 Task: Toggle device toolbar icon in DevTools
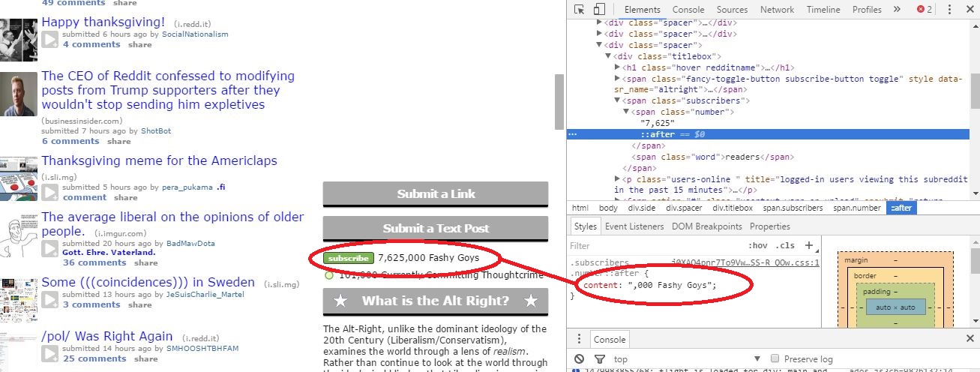[599, 10]
